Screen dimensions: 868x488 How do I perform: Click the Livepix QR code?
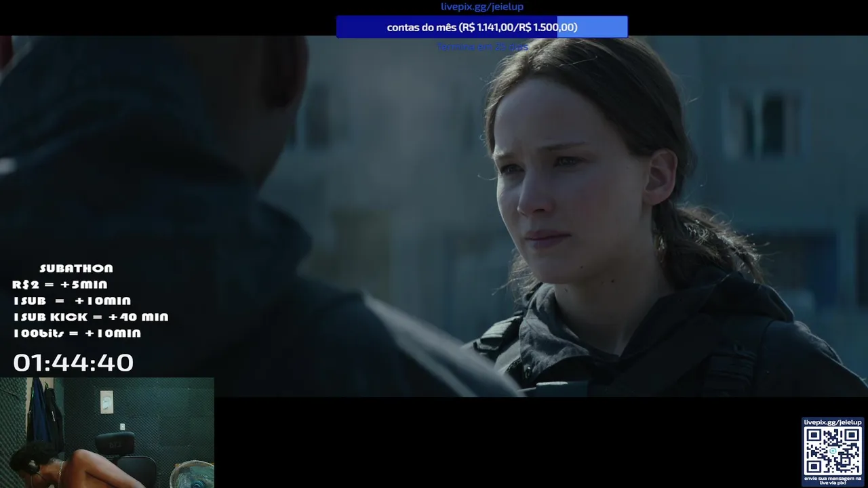[x=833, y=451]
